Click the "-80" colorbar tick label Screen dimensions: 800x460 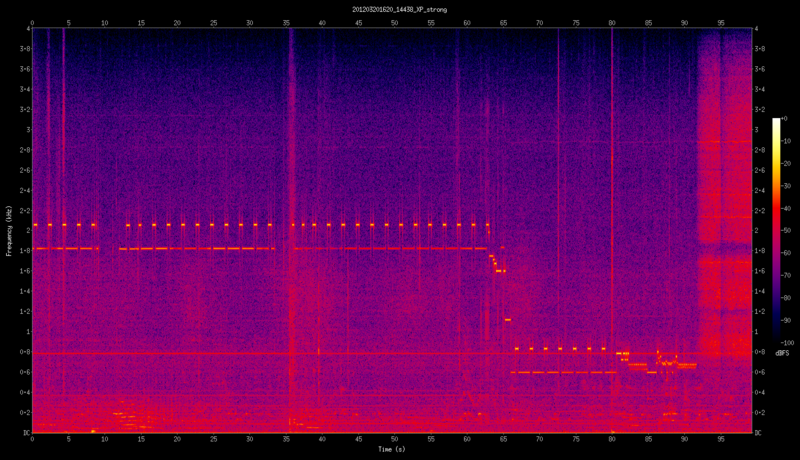coord(785,298)
